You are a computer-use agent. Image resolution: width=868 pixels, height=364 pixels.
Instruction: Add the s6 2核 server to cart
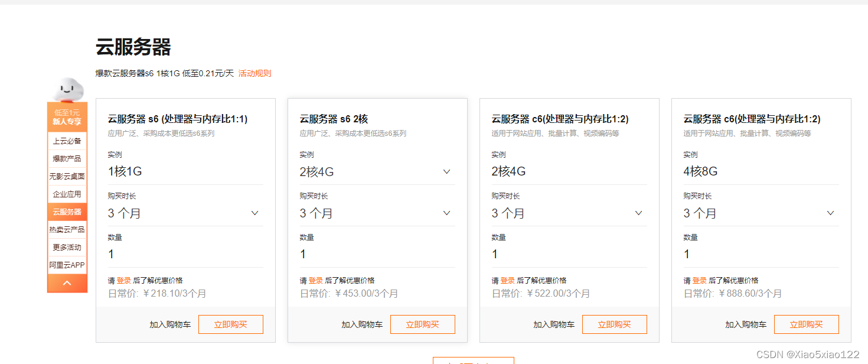(362, 324)
